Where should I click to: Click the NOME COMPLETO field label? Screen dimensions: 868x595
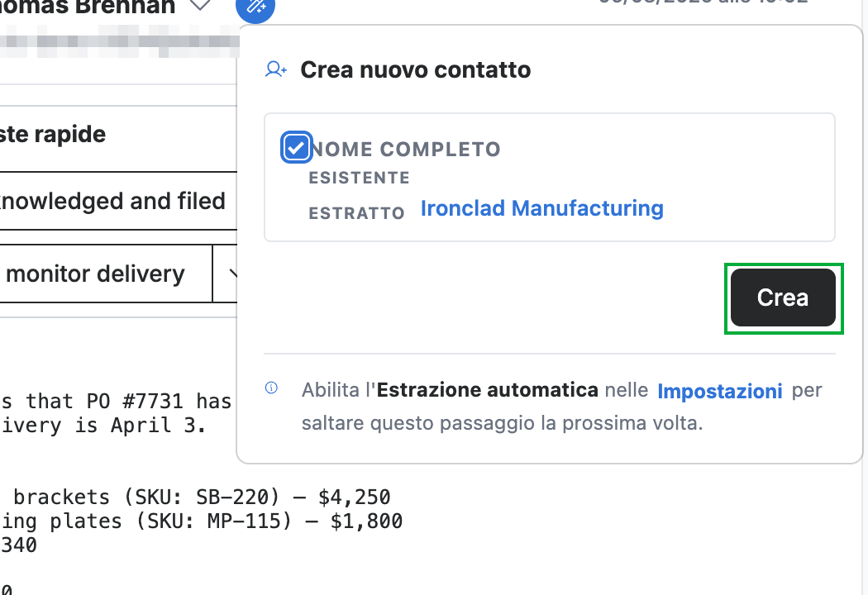[405, 149]
